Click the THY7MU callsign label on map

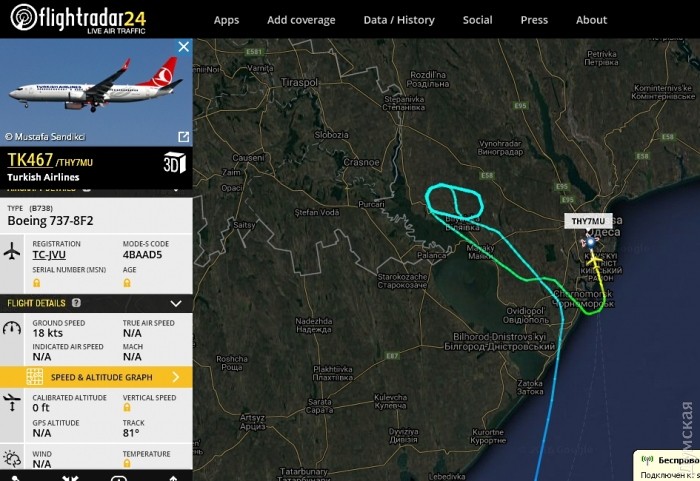(588, 221)
